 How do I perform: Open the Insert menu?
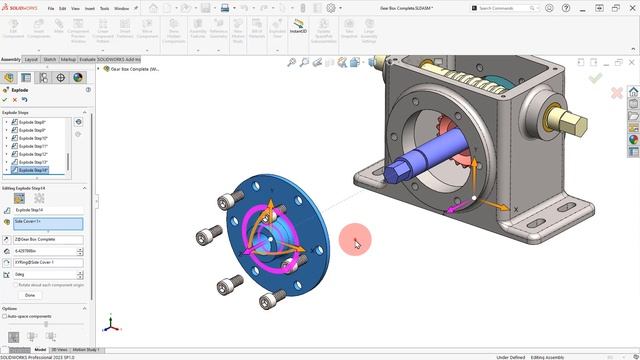pos(90,8)
